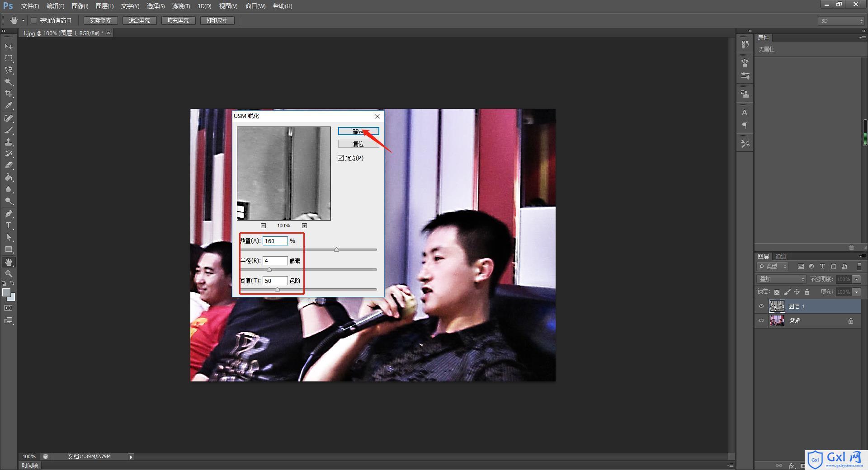The image size is (868, 470).
Task: Confirm USM sharpening with 确定
Action: pos(359,131)
